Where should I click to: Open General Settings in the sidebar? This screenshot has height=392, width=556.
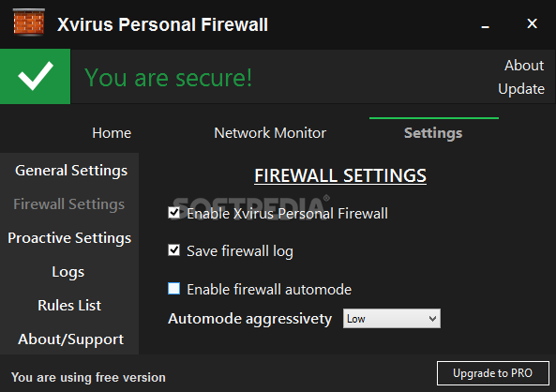71,171
